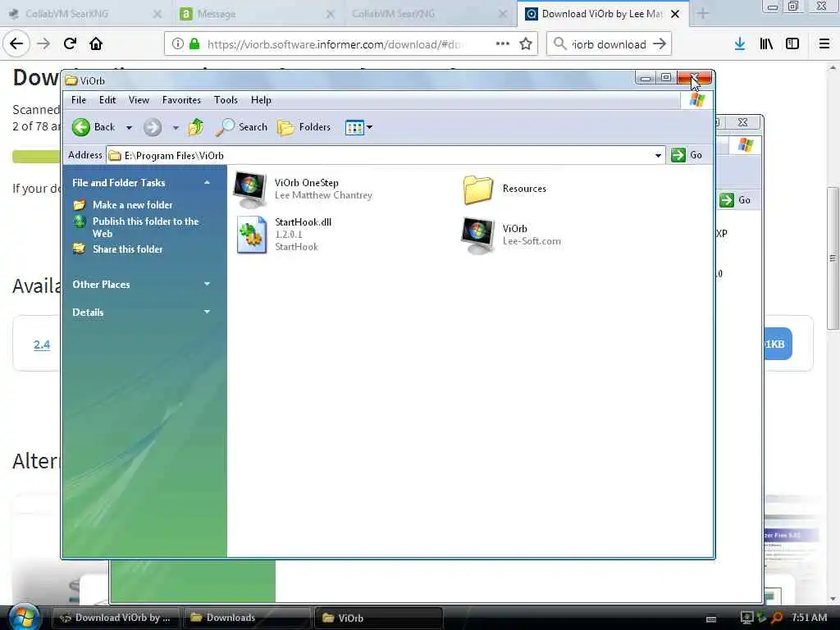This screenshot has height=630, width=840.
Task: Open Search in Explorer toolbar
Action: pos(241,127)
